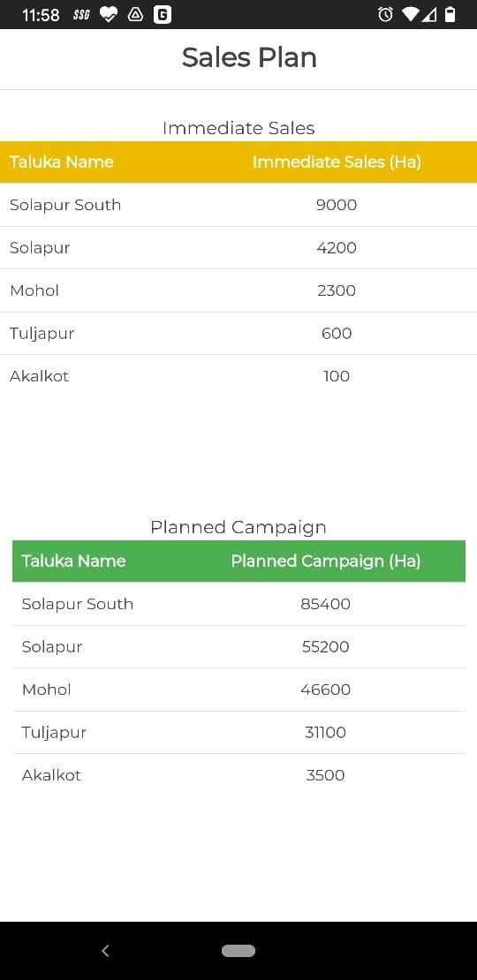This screenshot has width=477, height=980.
Task: Tap the Wi-Fi signal status icon
Action: tap(410, 14)
